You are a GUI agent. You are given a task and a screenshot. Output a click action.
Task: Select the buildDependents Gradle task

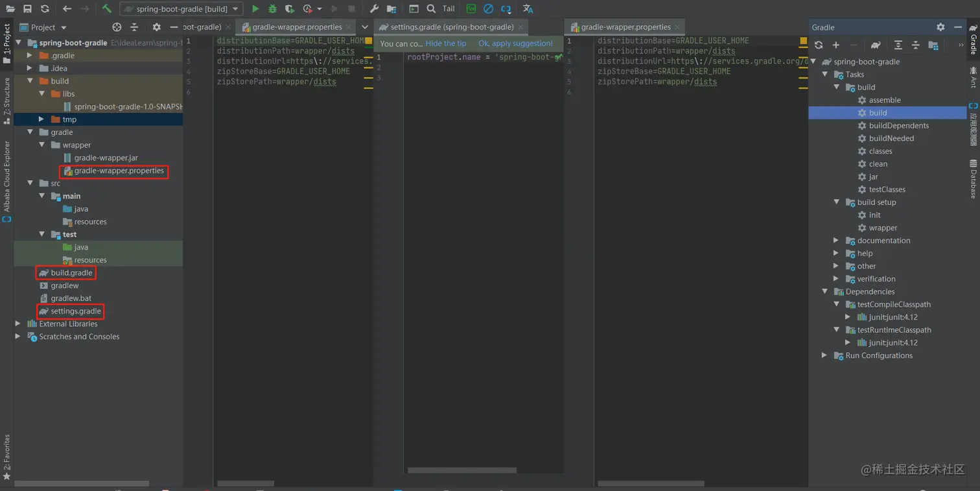(899, 126)
